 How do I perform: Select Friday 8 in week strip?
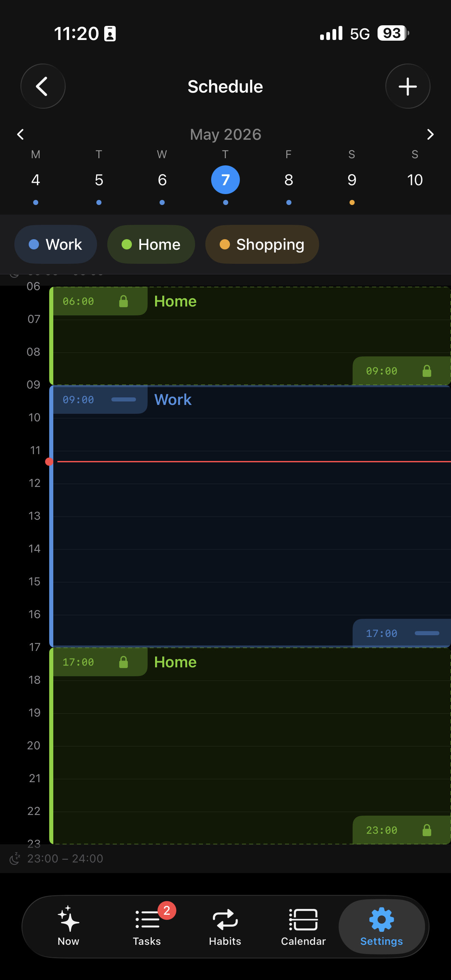click(289, 180)
